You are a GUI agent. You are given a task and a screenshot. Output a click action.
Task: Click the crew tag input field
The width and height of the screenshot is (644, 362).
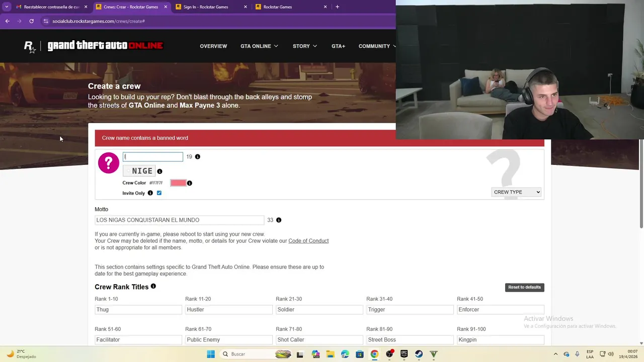pyautogui.click(x=139, y=171)
